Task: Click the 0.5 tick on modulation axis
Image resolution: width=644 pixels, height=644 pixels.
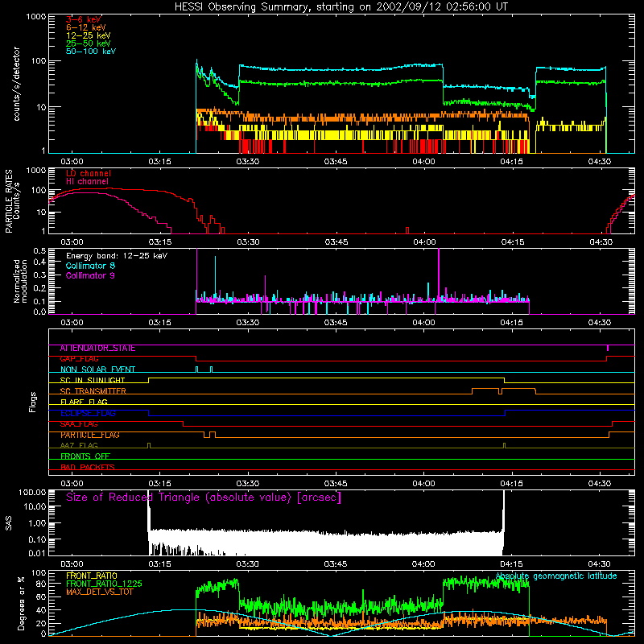Action: pyautogui.click(x=39, y=250)
